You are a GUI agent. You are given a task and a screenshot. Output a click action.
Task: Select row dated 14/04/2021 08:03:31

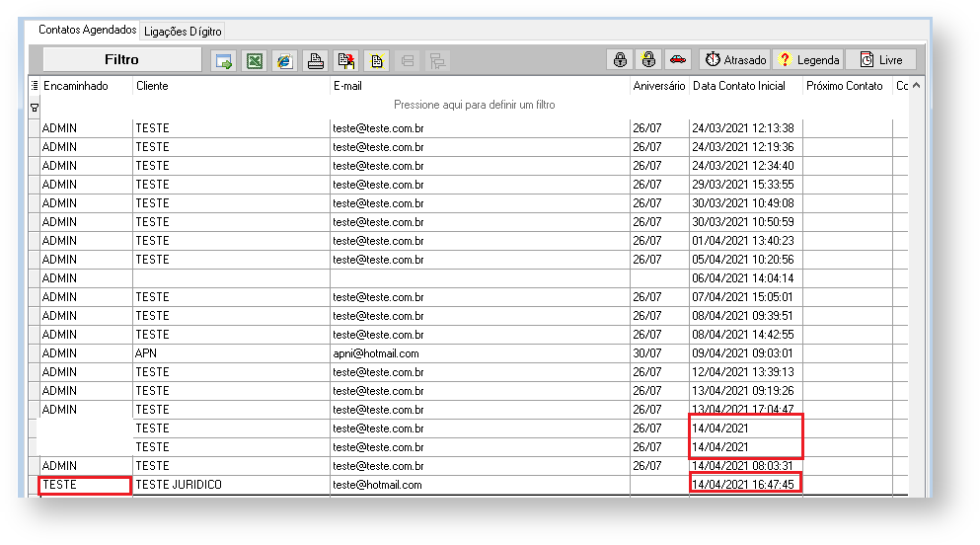click(468, 466)
